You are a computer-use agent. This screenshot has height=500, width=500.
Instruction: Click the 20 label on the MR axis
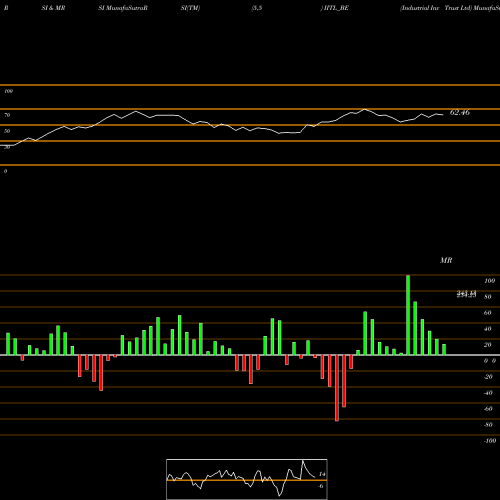[488, 345]
